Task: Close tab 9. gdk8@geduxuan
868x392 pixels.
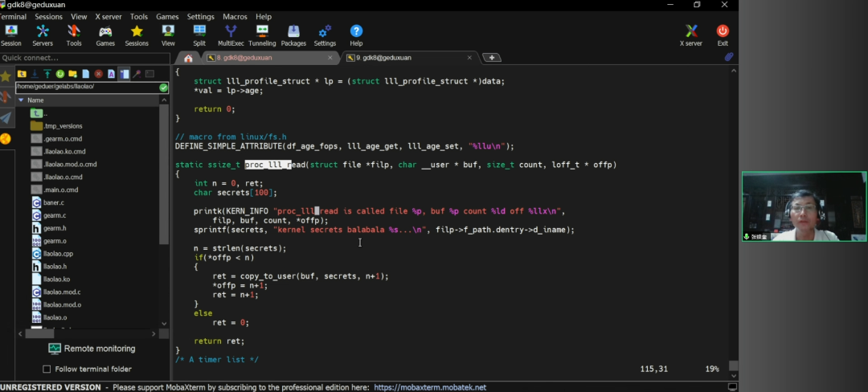Action: pyautogui.click(x=469, y=58)
